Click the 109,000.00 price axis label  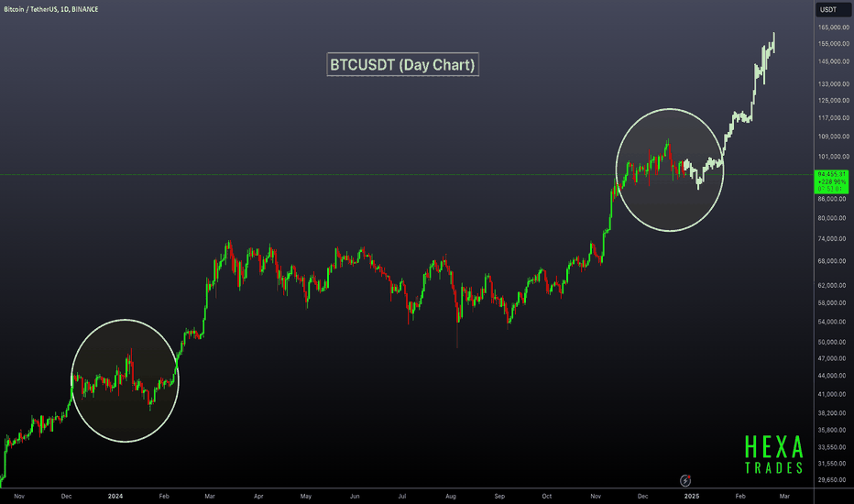point(833,137)
